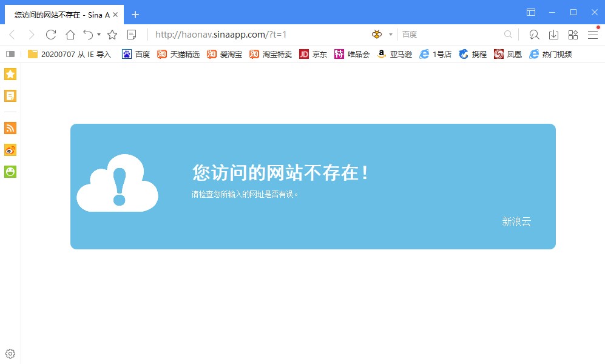Image resolution: width=605 pixels, height=364 pixels.
Task: Open the page-refind magnifier icon in toolbar
Action: (533, 35)
